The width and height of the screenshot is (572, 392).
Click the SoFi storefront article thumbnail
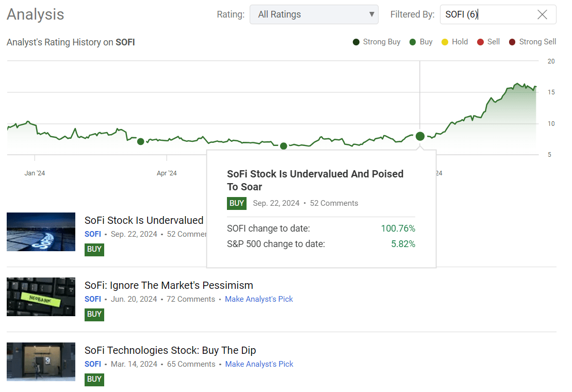point(41,362)
